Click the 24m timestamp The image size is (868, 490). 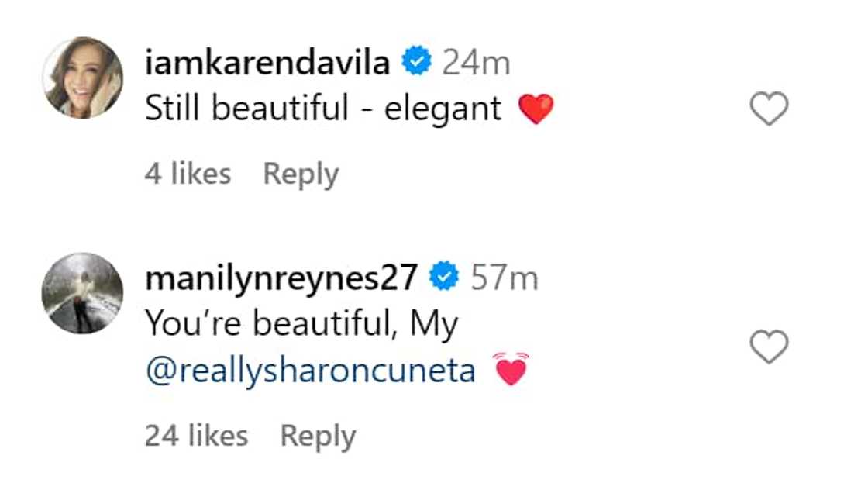tap(476, 63)
